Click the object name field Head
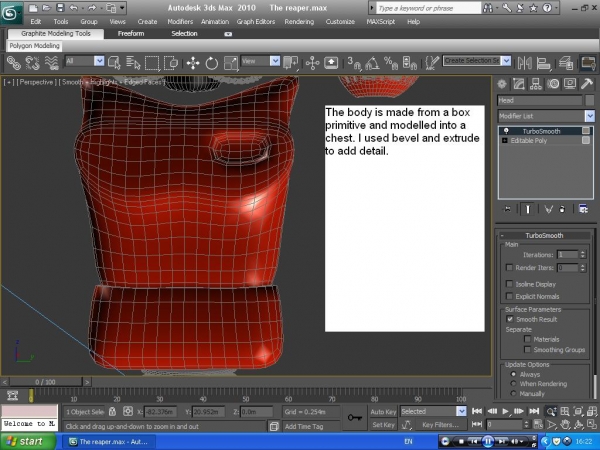 [540, 100]
